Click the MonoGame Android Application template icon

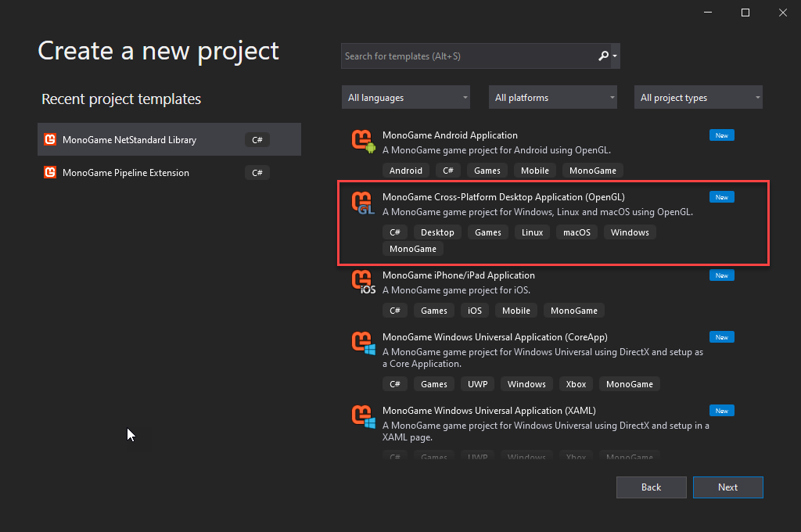pos(363,142)
